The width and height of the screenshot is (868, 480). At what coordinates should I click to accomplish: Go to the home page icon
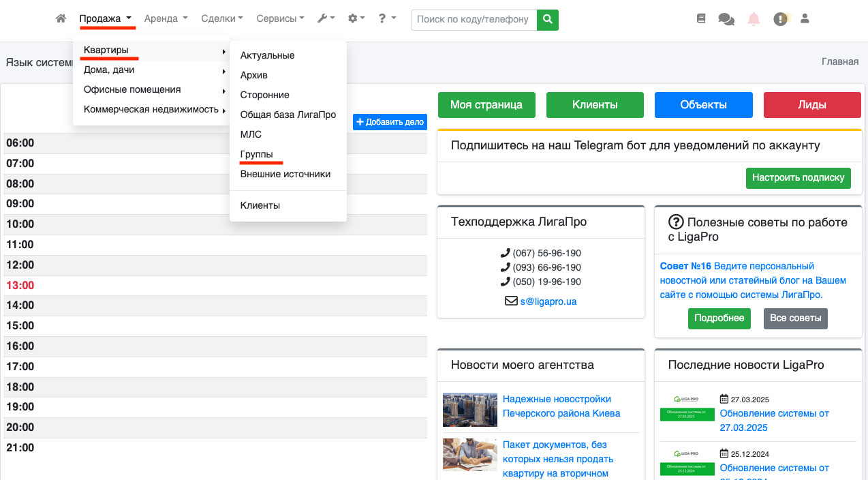(61, 19)
